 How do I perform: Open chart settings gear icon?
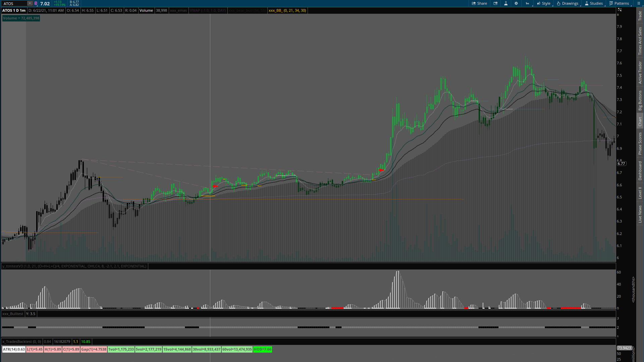tap(516, 3)
